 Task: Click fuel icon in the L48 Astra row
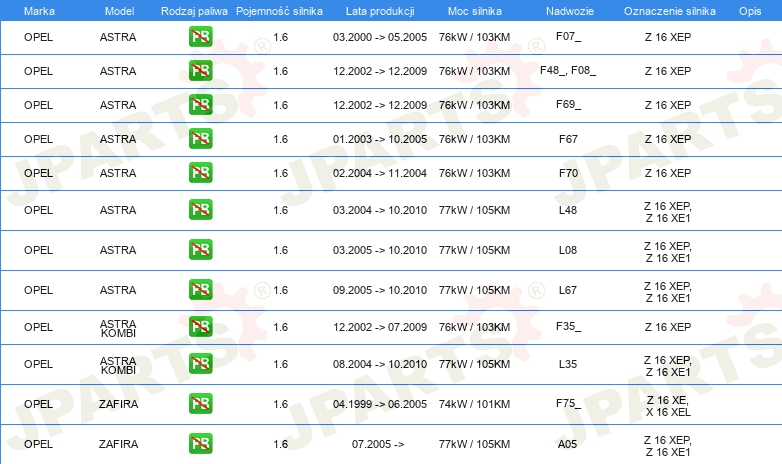(x=200, y=210)
